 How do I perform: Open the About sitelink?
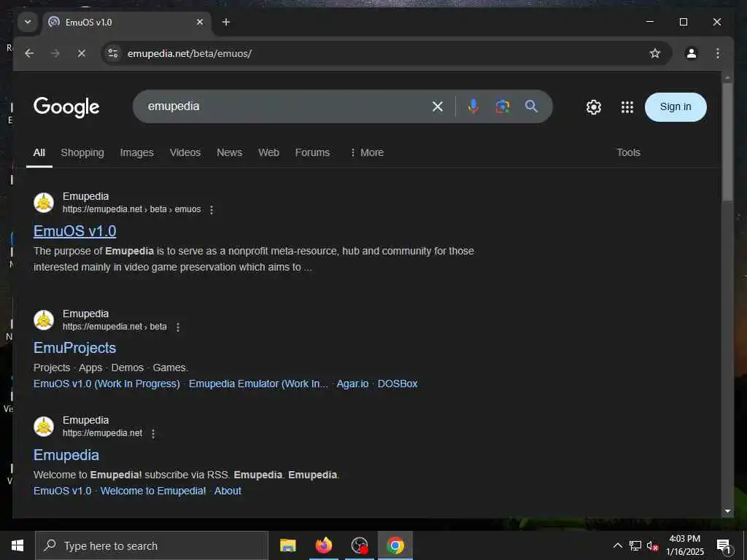click(228, 491)
